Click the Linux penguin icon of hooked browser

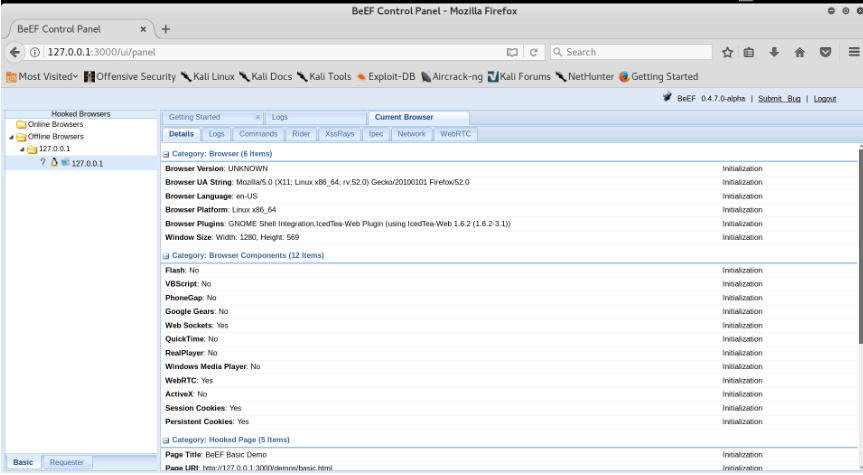(x=54, y=162)
